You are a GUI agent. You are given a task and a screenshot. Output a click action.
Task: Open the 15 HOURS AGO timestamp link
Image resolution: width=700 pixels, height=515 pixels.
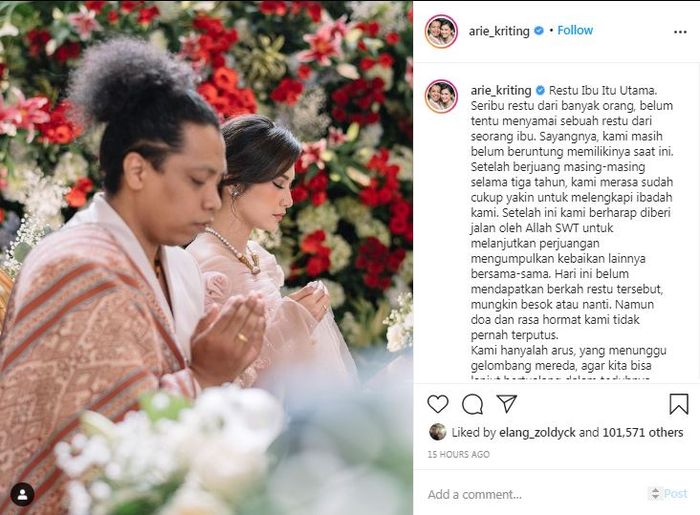(458, 454)
